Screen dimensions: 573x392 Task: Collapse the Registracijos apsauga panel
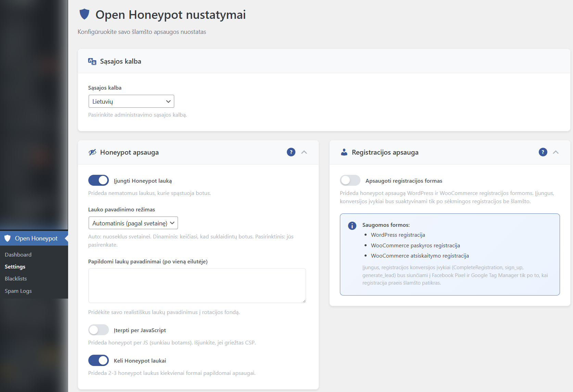click(556, 152)
